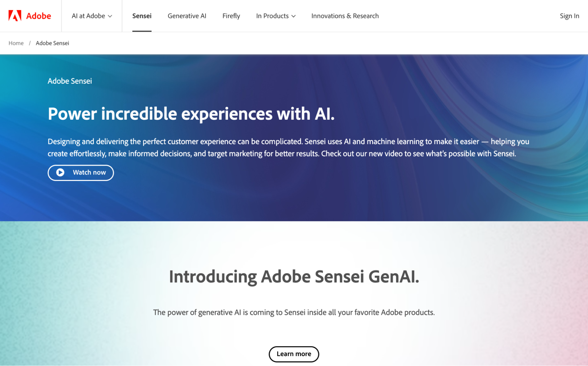This screenshot has width=588, height=366.
Task: Click the Learn more button
Action: tap(294, 354)
